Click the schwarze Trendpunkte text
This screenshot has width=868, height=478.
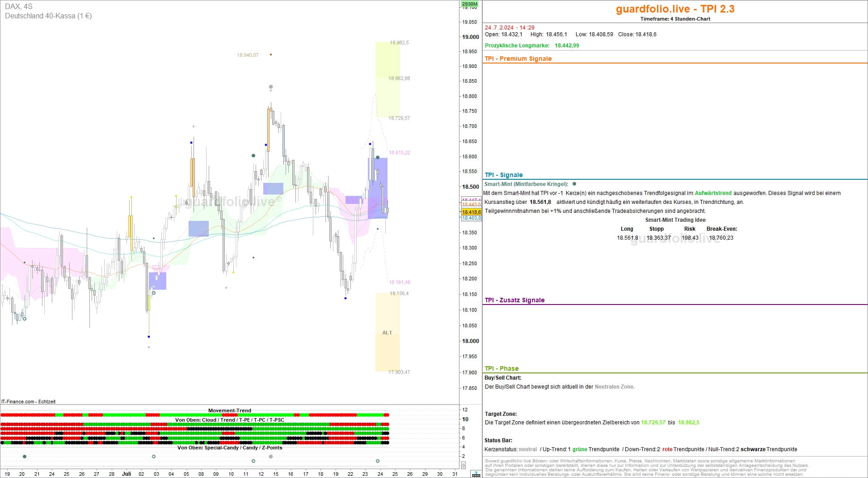tap(769, 449)
